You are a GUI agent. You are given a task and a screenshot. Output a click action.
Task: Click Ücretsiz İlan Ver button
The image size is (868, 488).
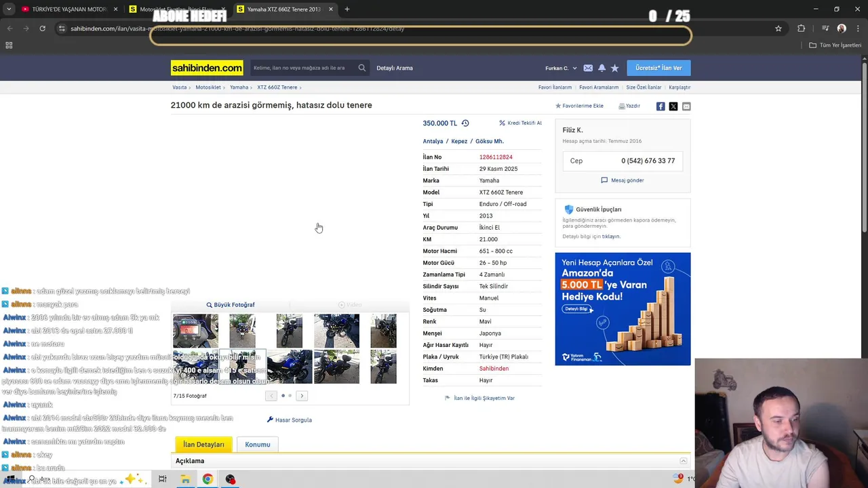658,68
